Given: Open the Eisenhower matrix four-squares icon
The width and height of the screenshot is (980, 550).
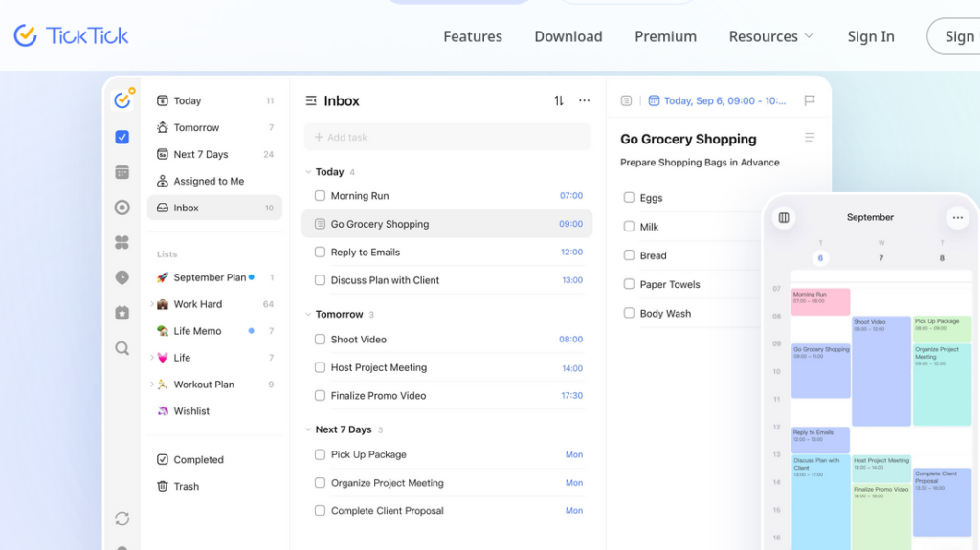Looking at the screenshot, I should click(122, 243).
